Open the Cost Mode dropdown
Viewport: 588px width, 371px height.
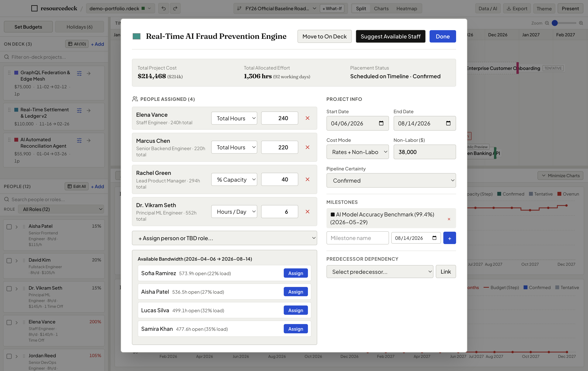357,152
